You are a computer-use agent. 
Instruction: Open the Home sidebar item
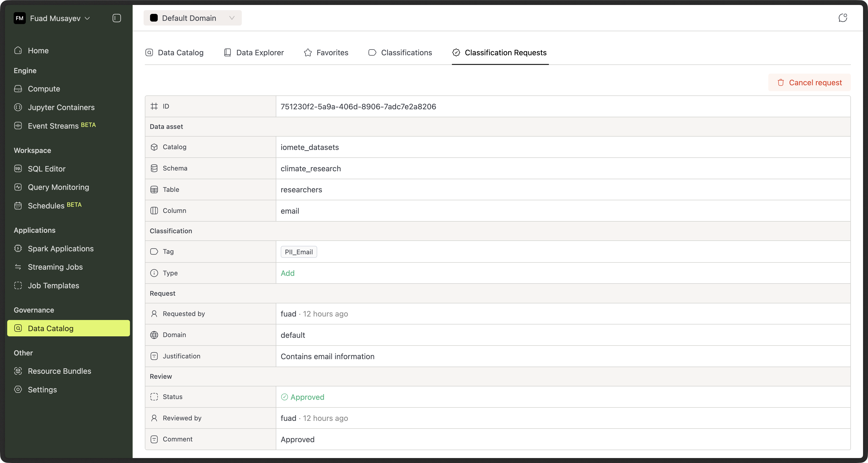click(38, 51)
